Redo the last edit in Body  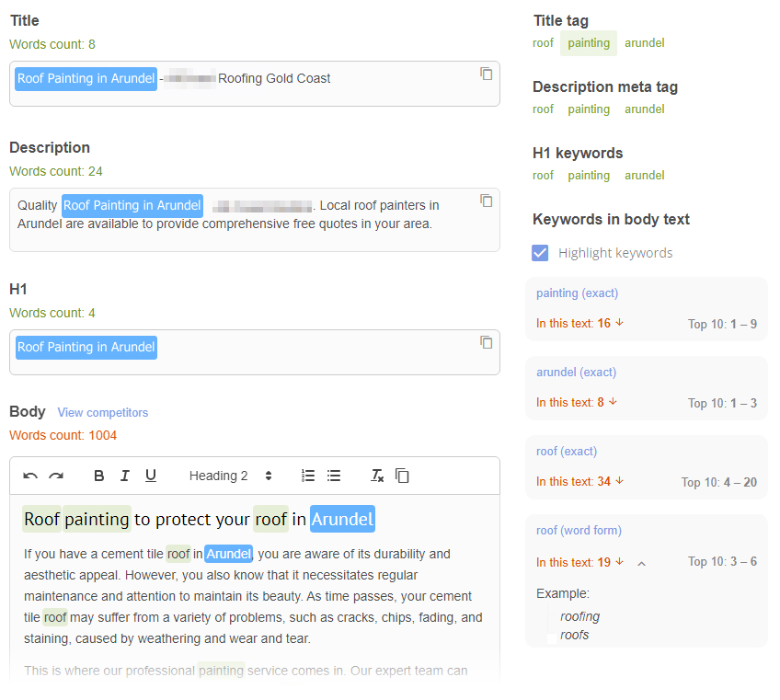coord(56,476)
